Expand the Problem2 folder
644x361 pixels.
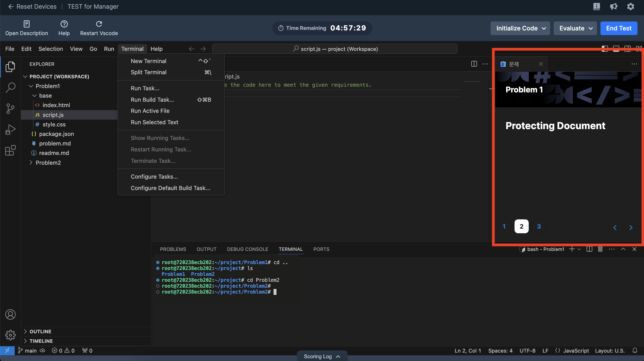coord(48,163)
